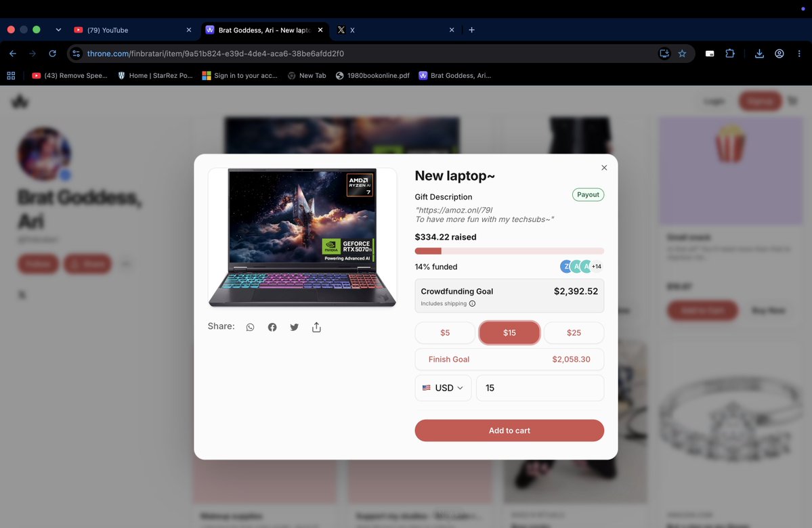Share the gift on Facebook
Viewport: 812px width, 528px height.
coord(272,327)
